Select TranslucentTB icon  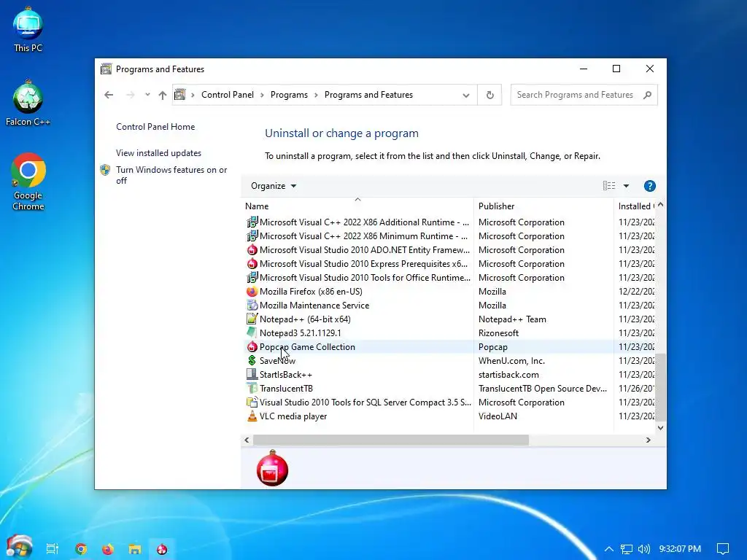252,388
